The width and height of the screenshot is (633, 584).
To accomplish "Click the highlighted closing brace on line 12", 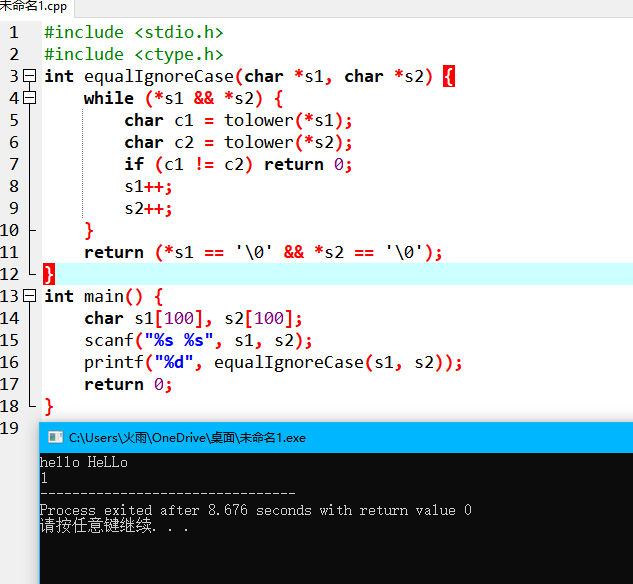I will point(49,274).
